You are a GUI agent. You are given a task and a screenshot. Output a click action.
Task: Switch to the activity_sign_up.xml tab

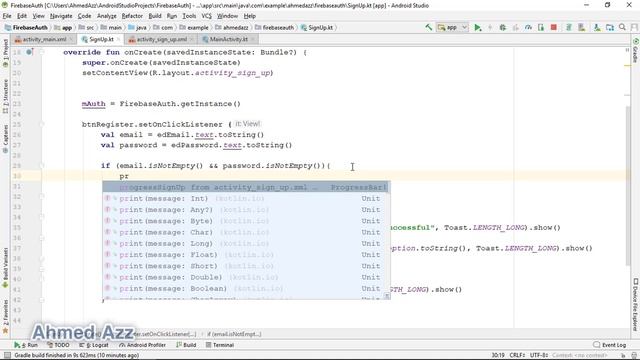[x=161, y=39]
